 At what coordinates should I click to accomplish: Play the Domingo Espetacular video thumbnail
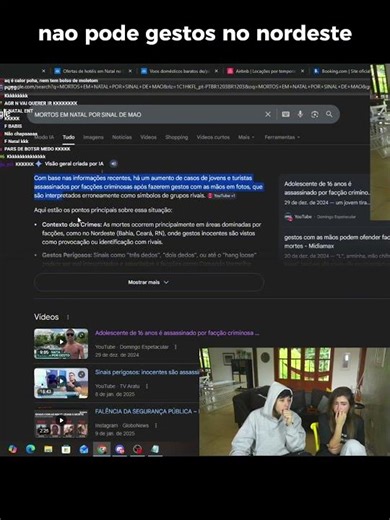click(61, 344)
